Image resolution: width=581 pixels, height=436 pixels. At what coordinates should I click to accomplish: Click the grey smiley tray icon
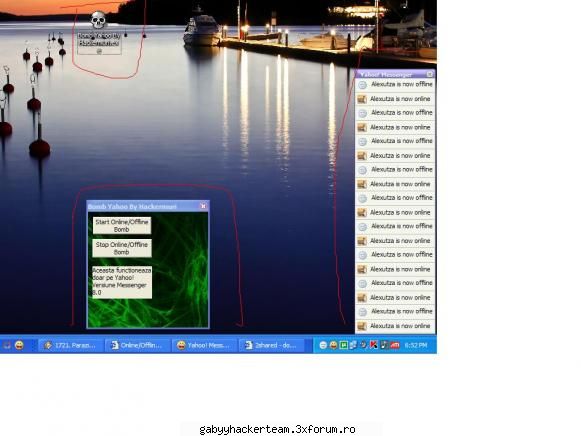323,345
